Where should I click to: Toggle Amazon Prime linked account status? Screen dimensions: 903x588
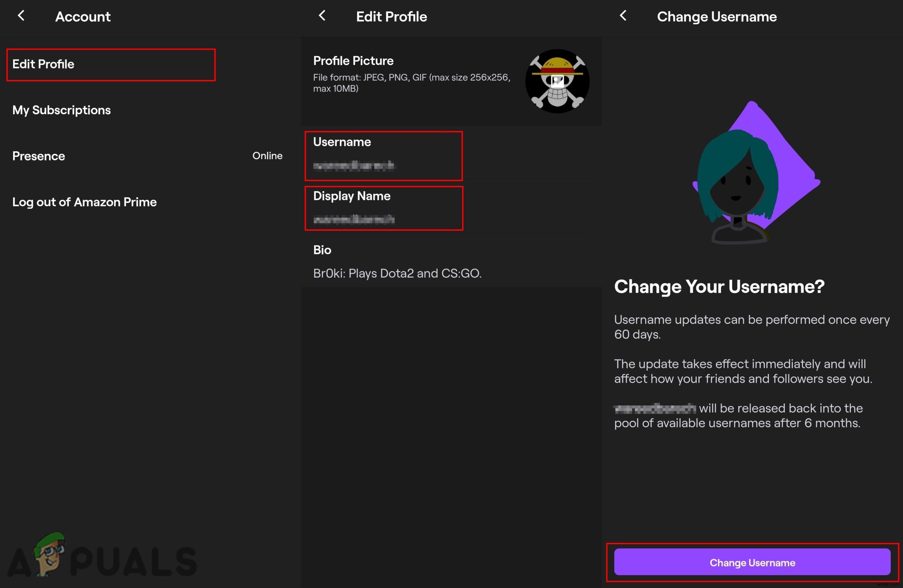(x=85, y=201)
